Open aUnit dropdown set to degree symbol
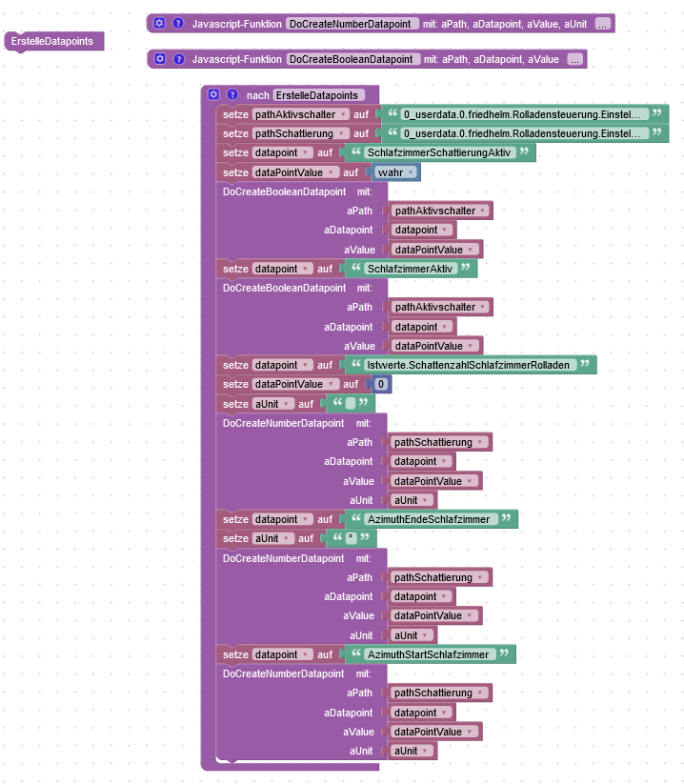Screen dimensions: 684x784 click(273, 538)
